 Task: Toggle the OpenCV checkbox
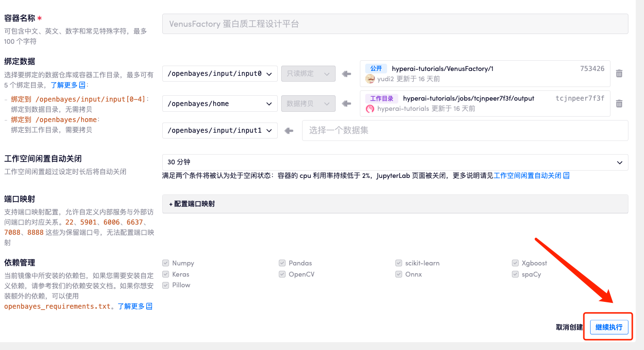point(282,274)
